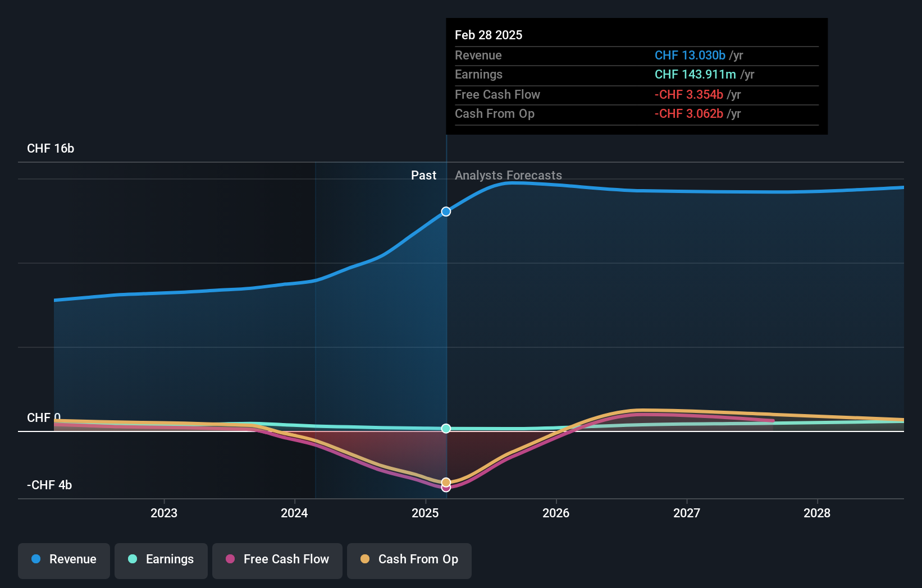Select the Free Cash Flow marker below the axis
Viewport: 922px width, 588px height.
click(445, 488)
